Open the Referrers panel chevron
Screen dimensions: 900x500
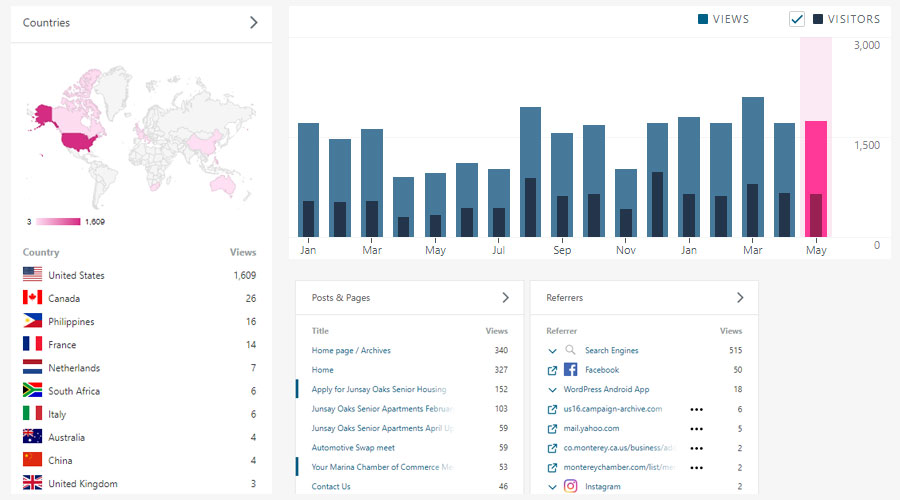pyautogui.click(x=740, y=297)
